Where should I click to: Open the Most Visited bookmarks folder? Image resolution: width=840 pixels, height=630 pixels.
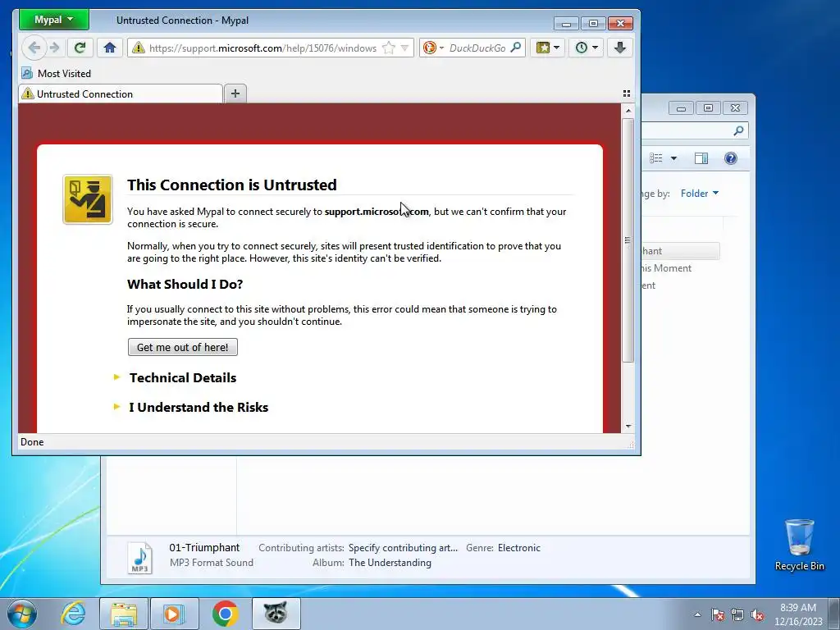point(57,73)
